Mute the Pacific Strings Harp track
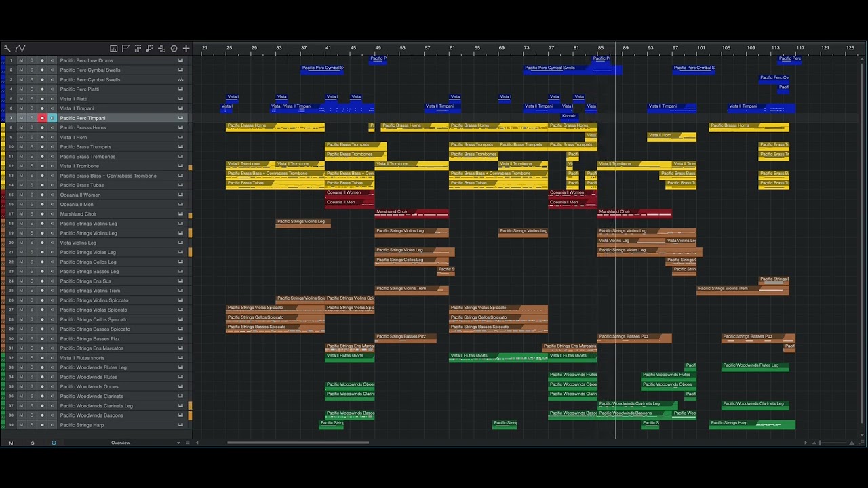The width and height of the screenshot is (868, 488). tap(21, 425)
